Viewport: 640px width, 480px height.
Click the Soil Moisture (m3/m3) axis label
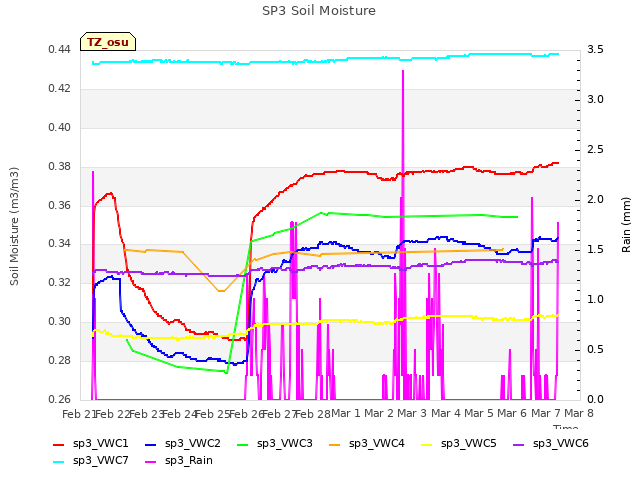[x=14, y=226]
